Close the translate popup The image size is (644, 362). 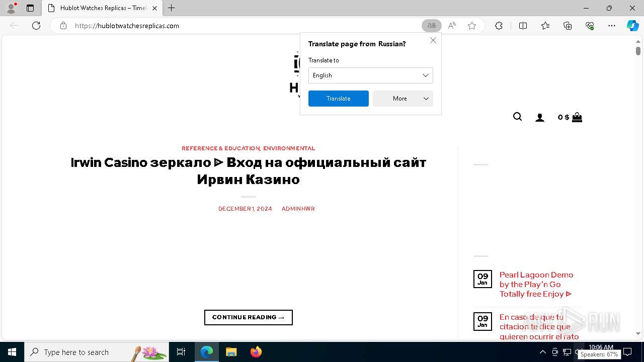[433, 40]
